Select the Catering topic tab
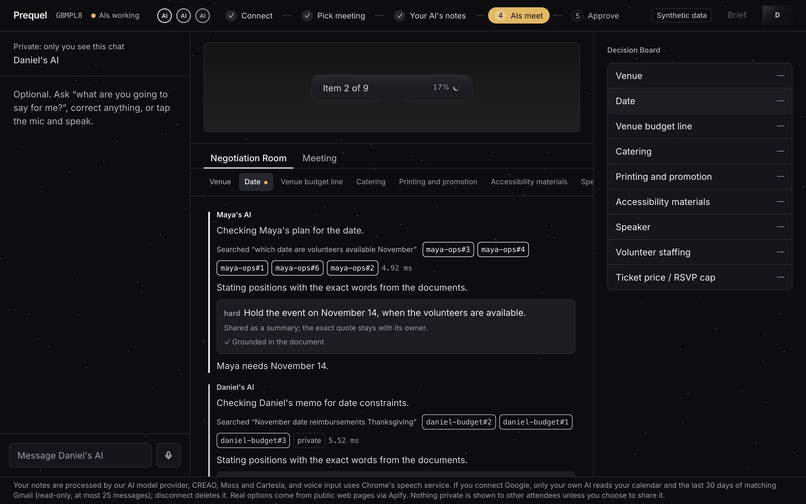The image size is (806, 504). 371,182
